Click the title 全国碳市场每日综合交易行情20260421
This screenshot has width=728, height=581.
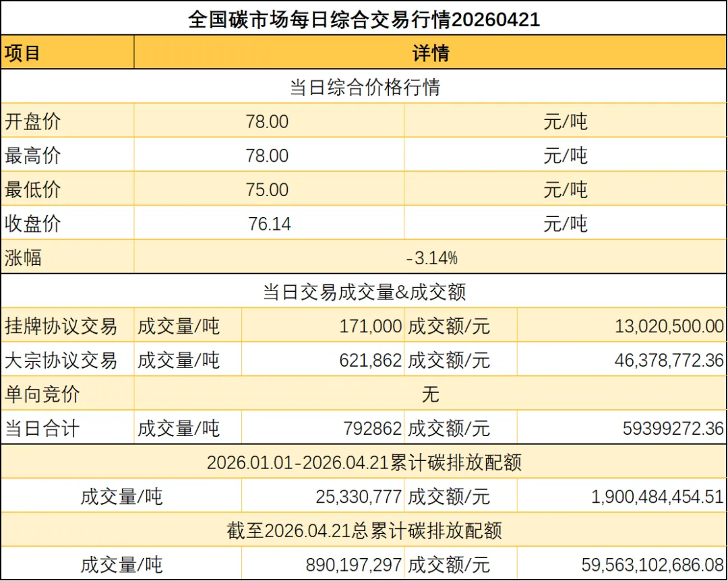click(364, 20)
